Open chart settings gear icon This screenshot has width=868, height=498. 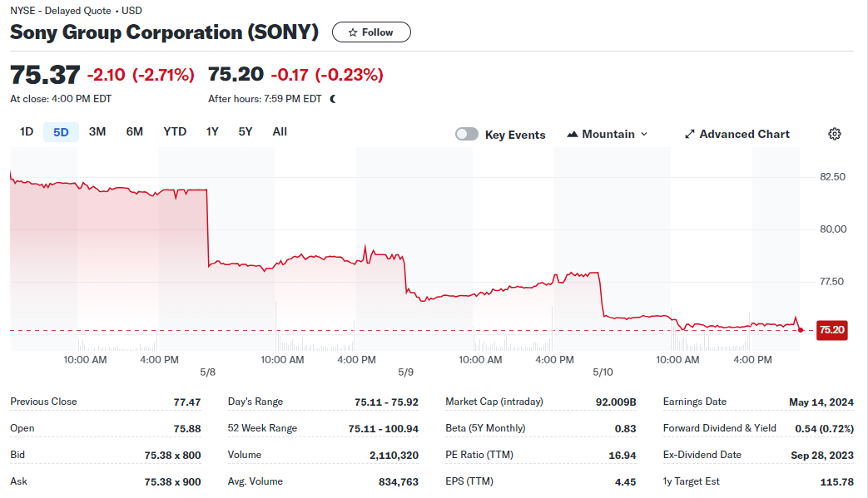[834, 134]
